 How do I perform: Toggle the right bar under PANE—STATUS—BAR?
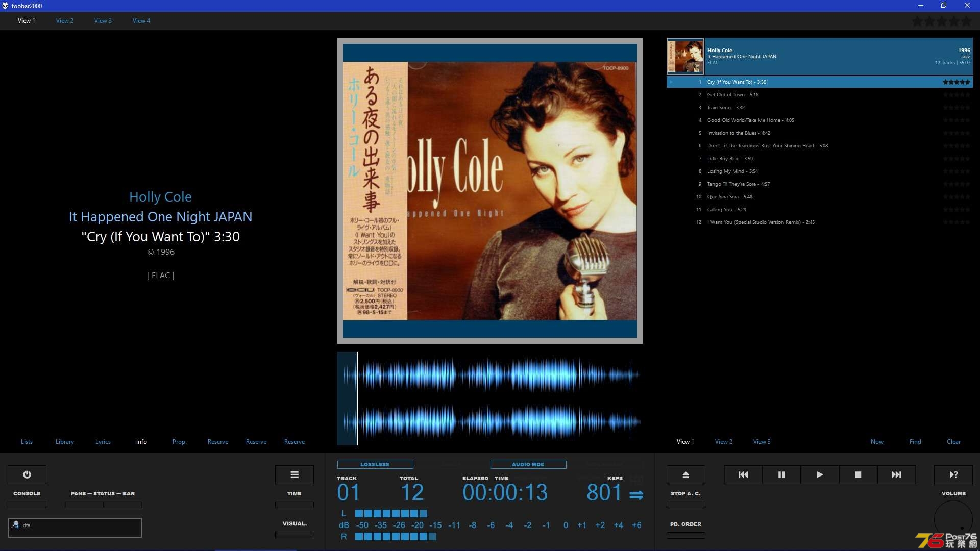coord(123,505)
